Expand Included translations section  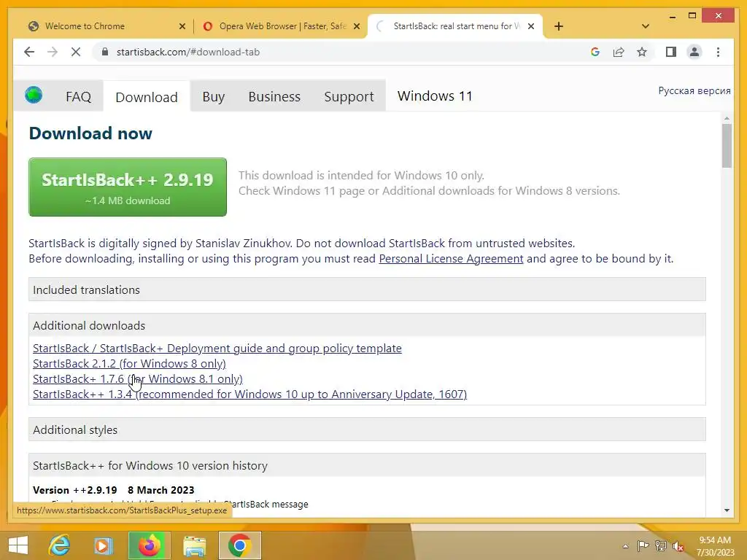(x=367, y=289)
